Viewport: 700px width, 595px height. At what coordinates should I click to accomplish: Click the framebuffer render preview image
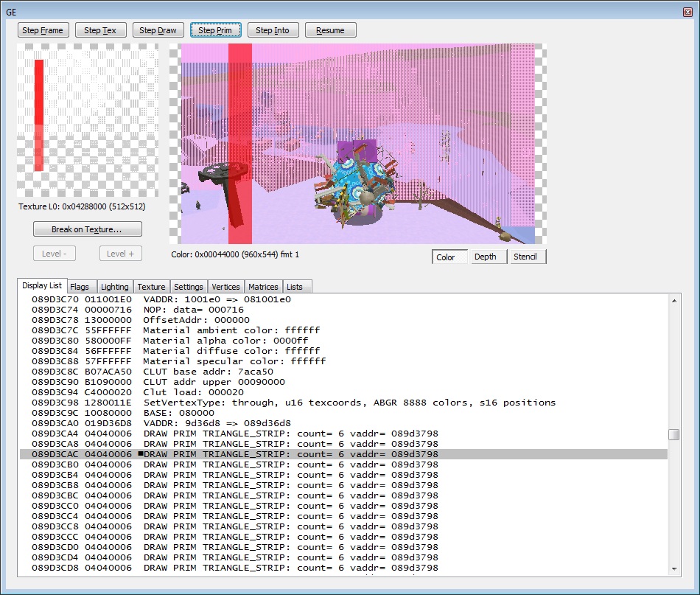(358, 143)
